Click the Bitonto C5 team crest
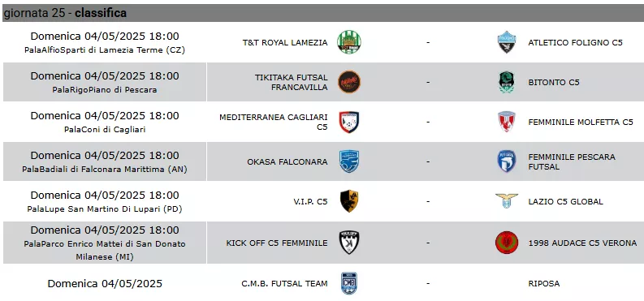The image size is (644, 301). pyautogui.click(x=507, y=82)
